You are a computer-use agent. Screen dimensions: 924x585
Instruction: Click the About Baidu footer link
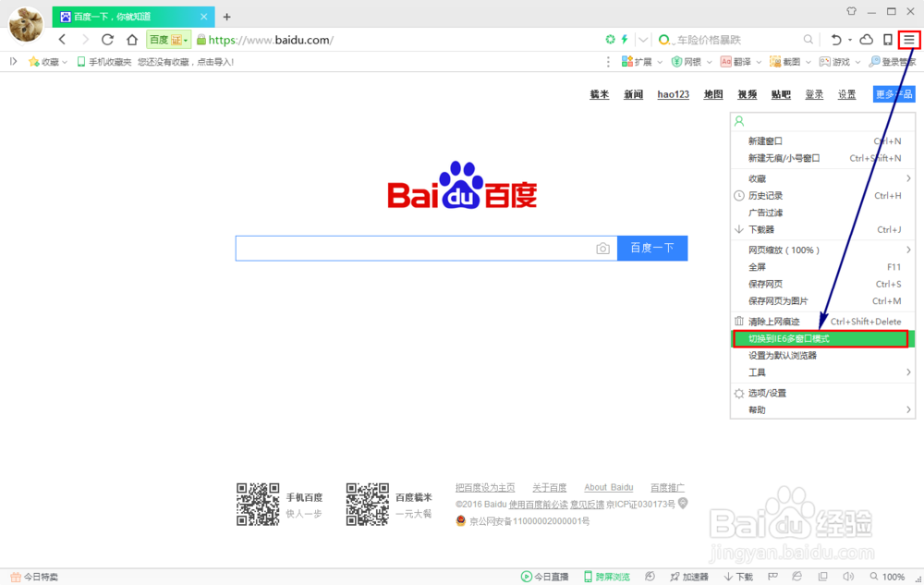click(609, 487)
